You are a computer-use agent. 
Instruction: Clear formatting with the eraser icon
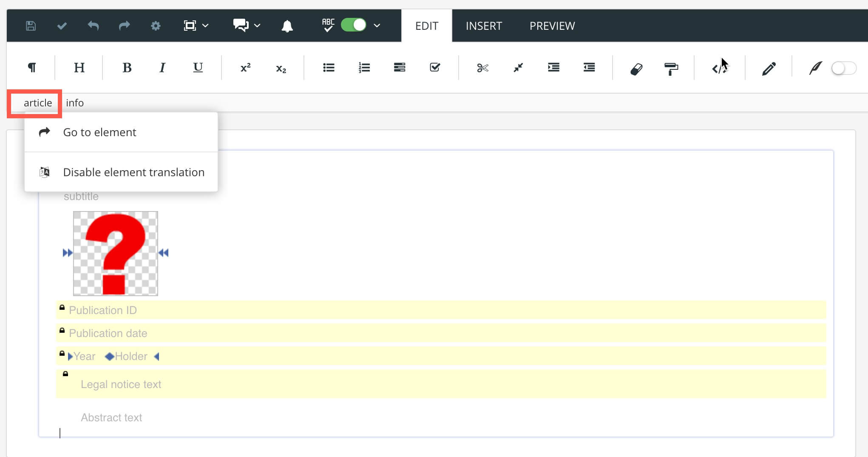click(636, 68)
